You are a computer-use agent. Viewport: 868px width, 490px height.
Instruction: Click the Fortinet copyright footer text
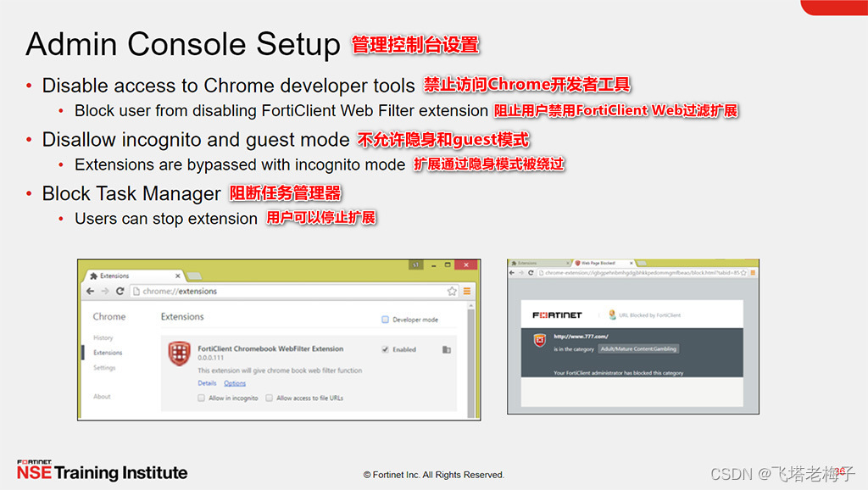[x=433, y=475]
